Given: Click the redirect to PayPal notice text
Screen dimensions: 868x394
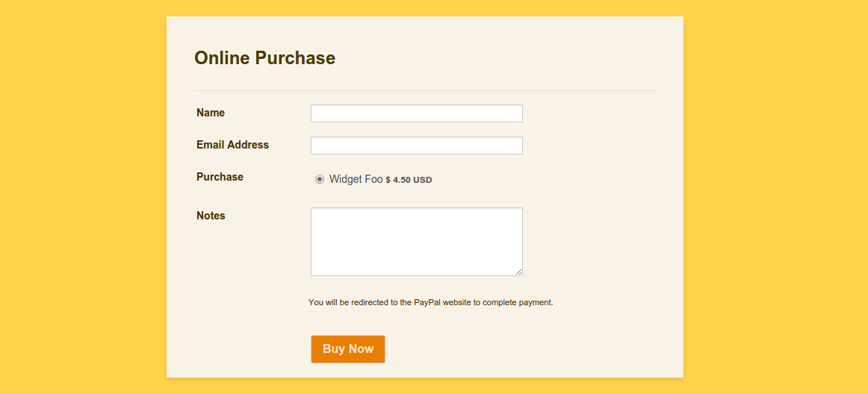Looking at the screenshot, I should [x=431, y=303].
